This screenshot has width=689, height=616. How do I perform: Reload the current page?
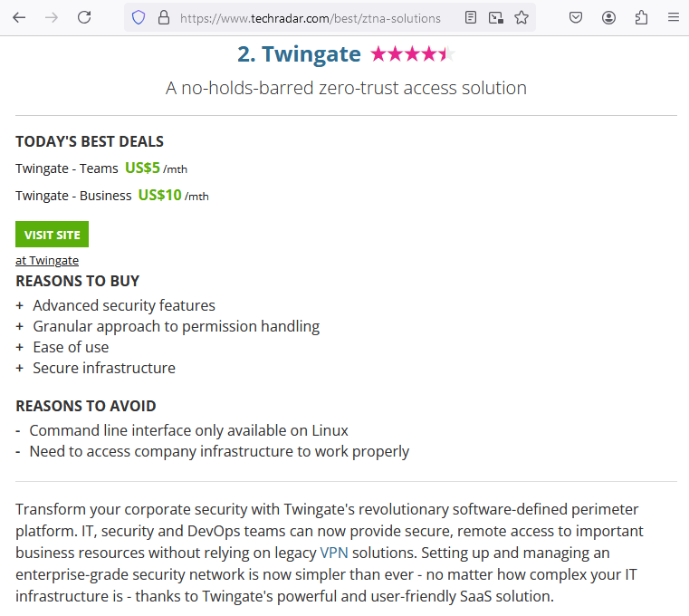tap(84, 17)
